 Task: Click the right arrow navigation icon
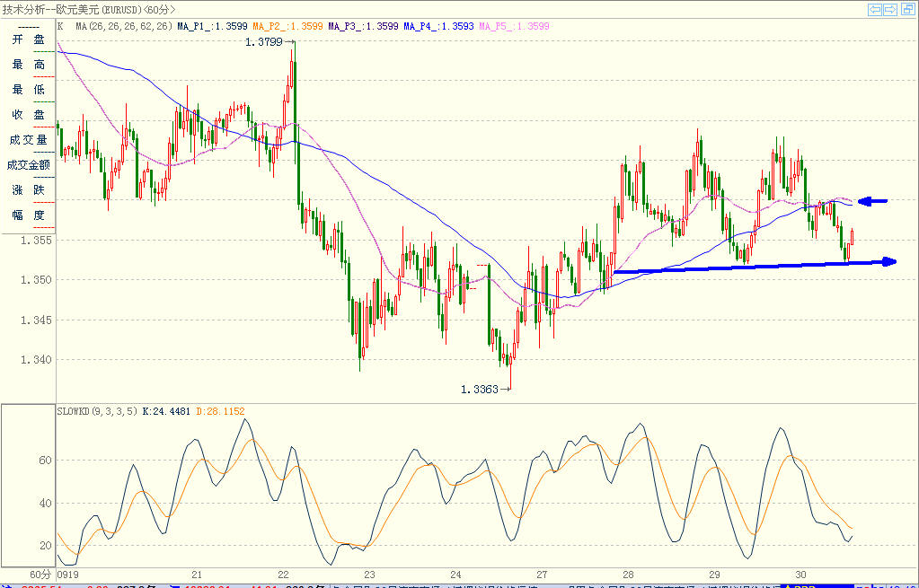(890, 9)
